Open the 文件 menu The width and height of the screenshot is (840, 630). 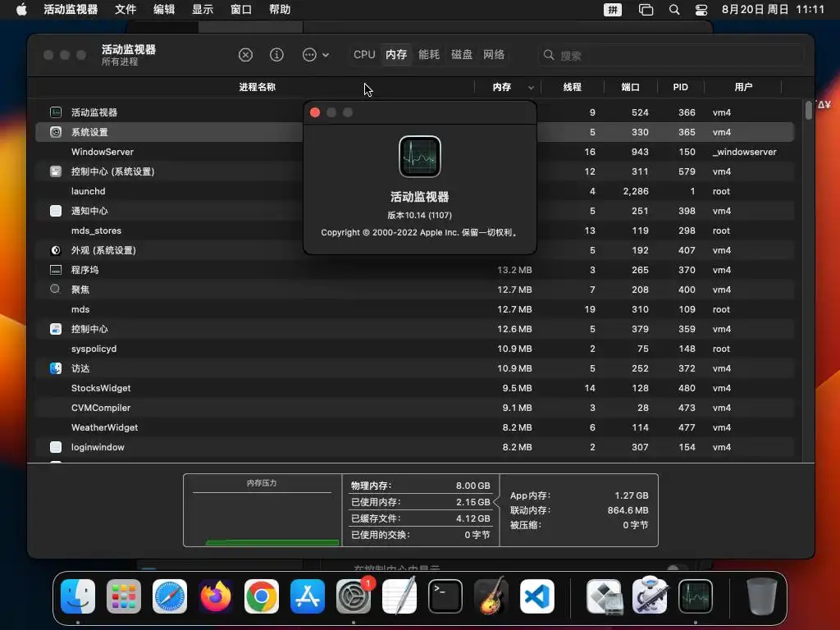coord(126,10)
